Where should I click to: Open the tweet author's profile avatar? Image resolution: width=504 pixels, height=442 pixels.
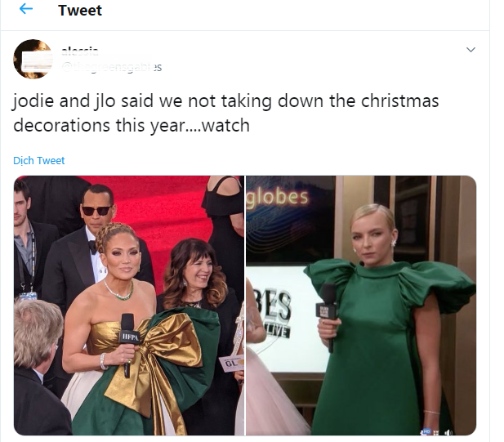(x=33, y=59)
